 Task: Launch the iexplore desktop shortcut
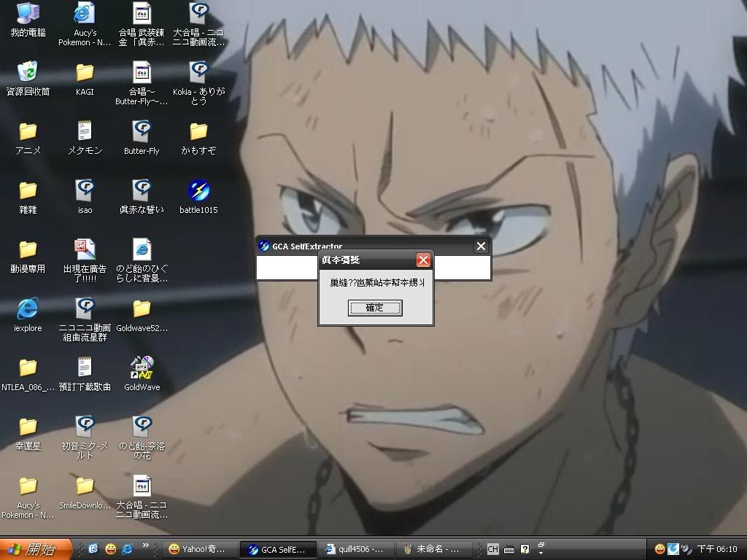[x=28, y=315]
